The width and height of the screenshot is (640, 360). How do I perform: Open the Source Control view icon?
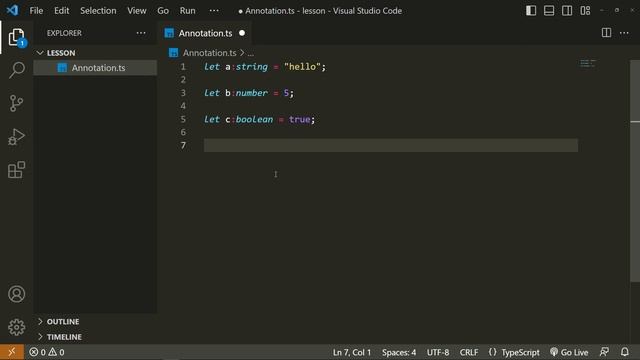pyautogui.click(x=16, y=103)
